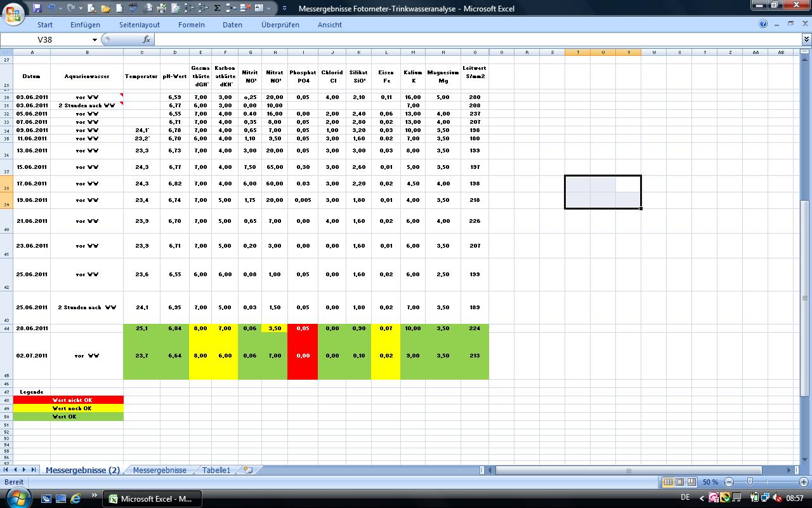Switch to the Tabelle1 sheet tab
812x508 pixels.
click(216, 470)
